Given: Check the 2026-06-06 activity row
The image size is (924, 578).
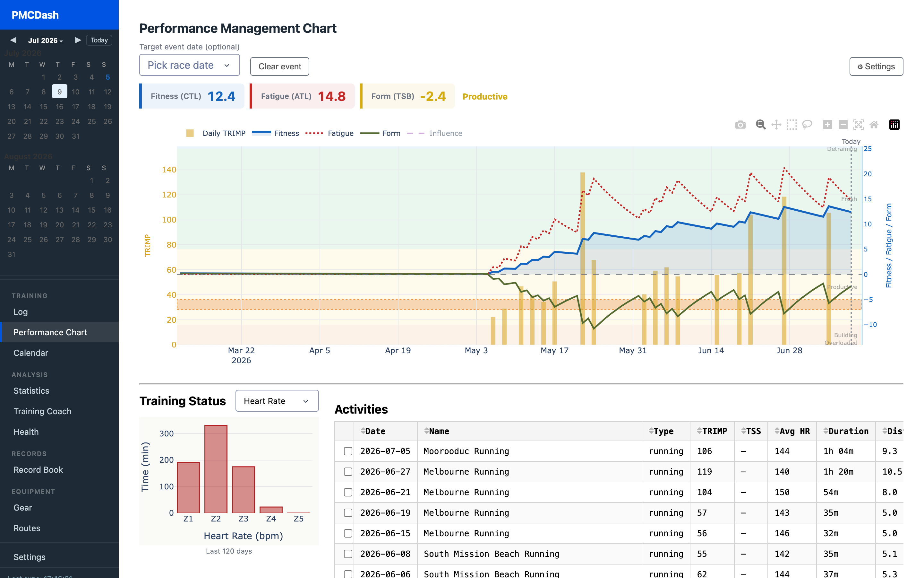Looking at the screenshot, I should (348, 574).
